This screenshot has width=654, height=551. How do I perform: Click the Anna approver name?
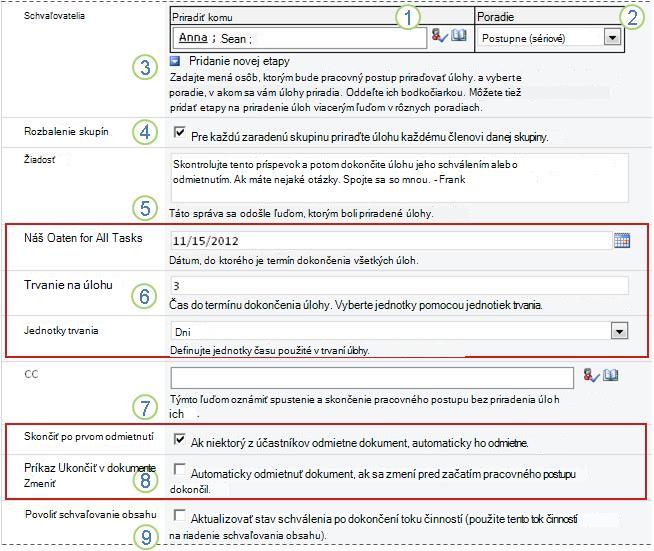pos(193,38)
